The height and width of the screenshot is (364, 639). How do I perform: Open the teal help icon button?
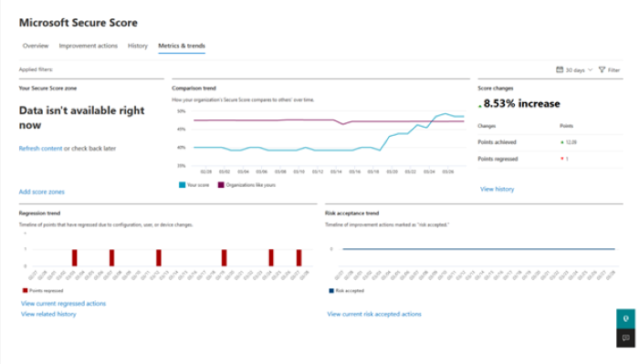point(625,318)
